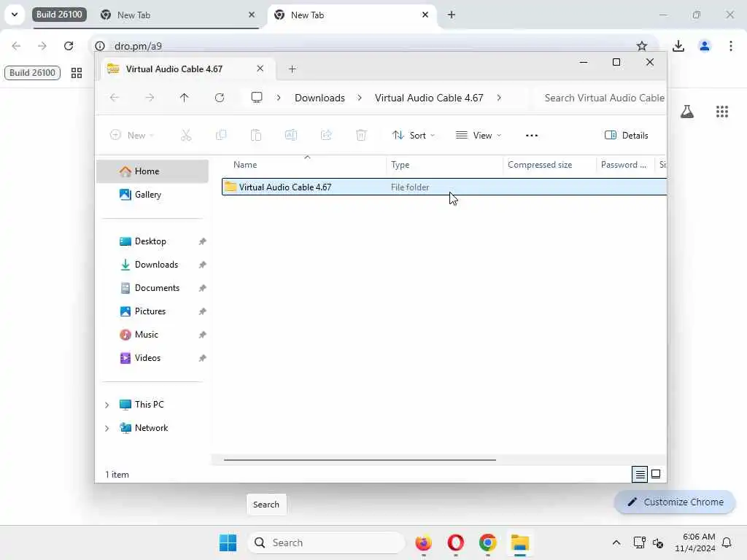
Task: Click the Copy icon in Explorer toolbar
Action: point(221,135)
